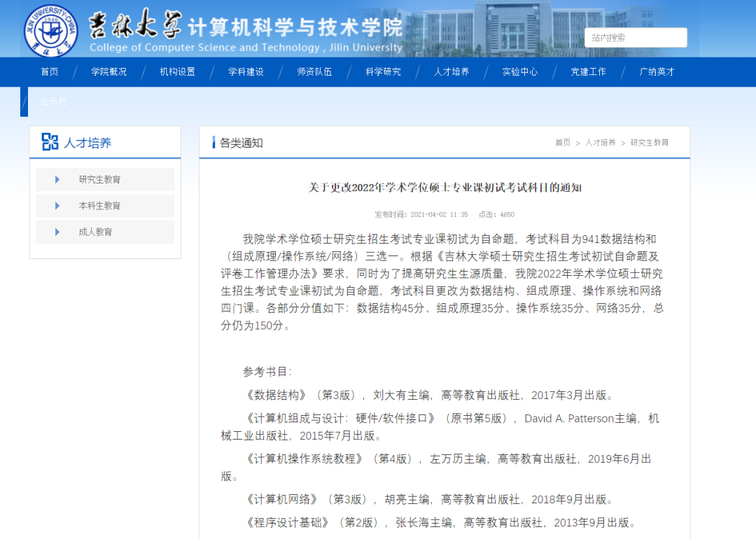
Task: Navigate to 科学研究 section
Action: tap(383, 71)
